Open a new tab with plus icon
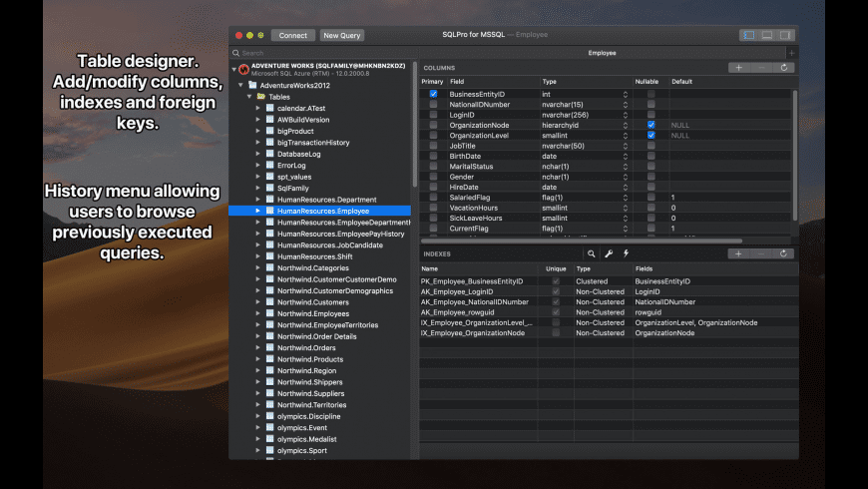 [791, 53]
